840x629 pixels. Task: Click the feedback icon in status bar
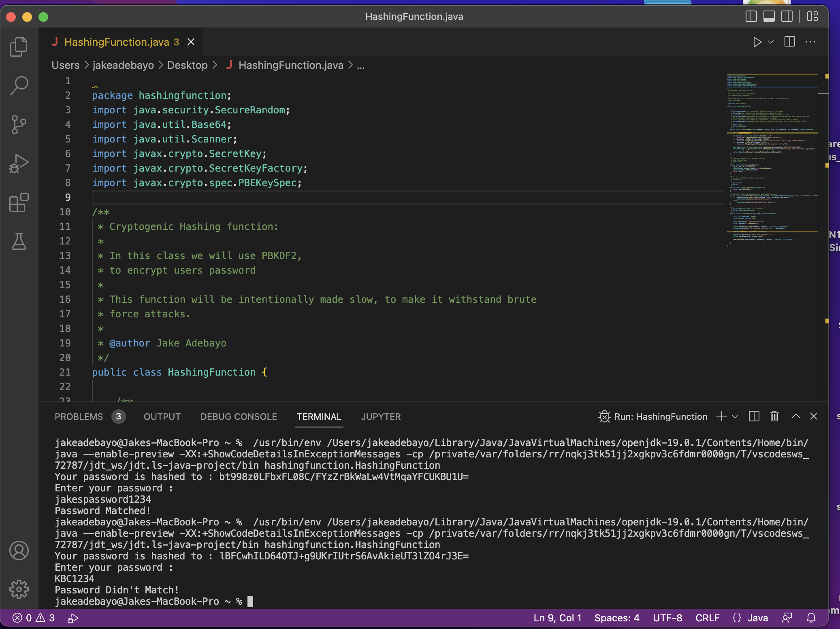point(787,618)
